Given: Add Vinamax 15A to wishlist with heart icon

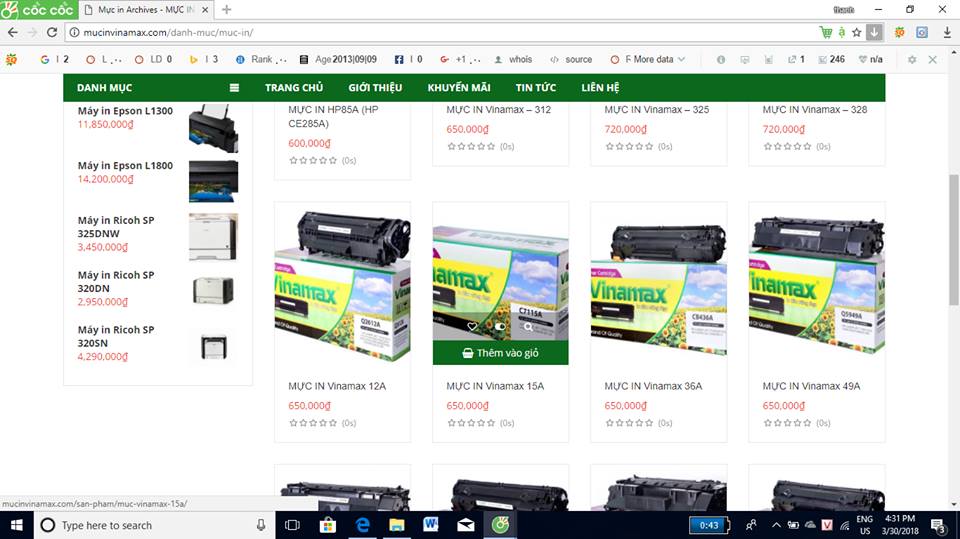Looking at the screenshot, I should click(473, 327).
